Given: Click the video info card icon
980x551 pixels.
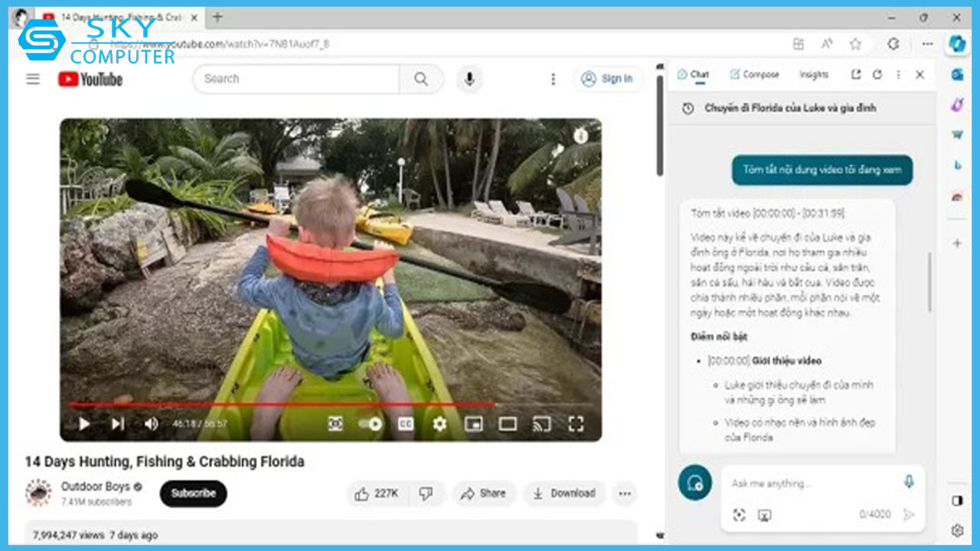Looking at the screenshot, I should point(581,136).
